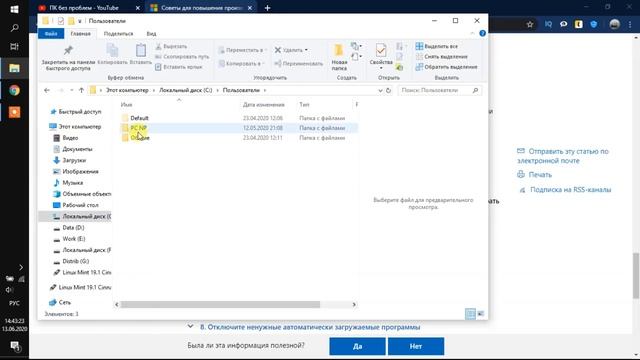The height and width of the screenshot is (360, 640).
Task: Click the Back navigation arrow
Action: point(47,90)
